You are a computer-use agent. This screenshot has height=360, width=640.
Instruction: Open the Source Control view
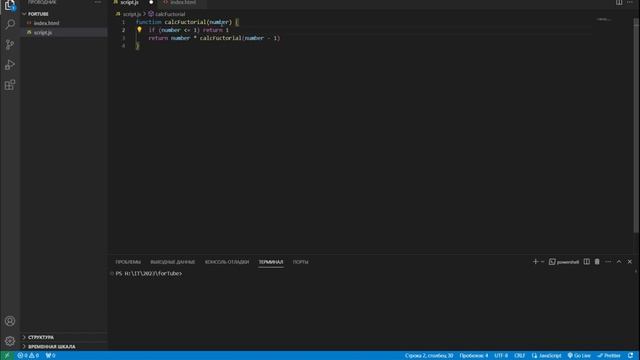[10, 44]
